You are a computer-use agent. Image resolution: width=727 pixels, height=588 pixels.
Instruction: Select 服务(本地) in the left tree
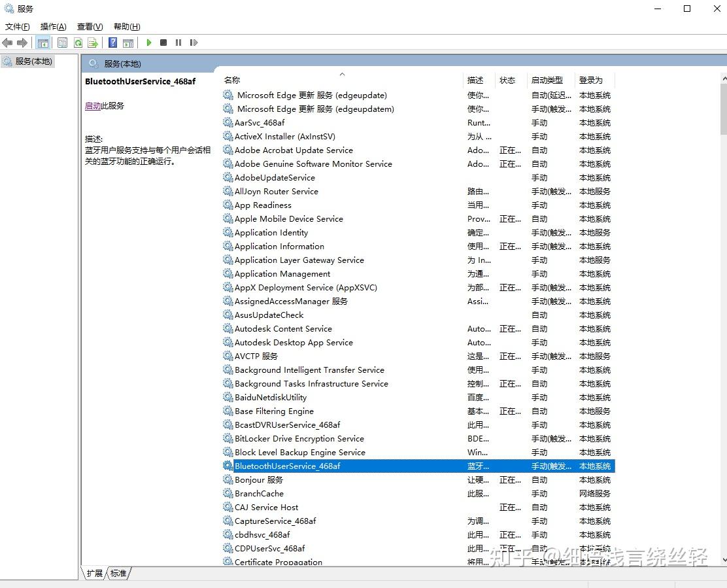(x=28, y=61)
